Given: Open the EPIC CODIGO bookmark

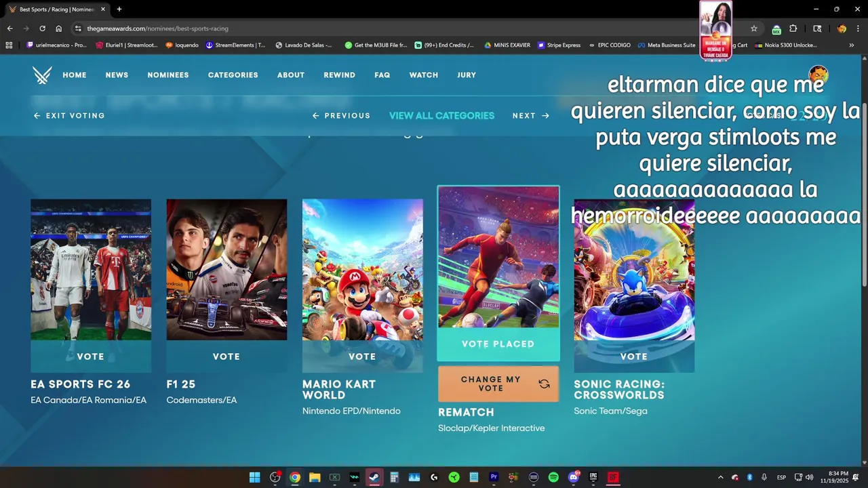Looking at the screenshot, I should 609,45.
